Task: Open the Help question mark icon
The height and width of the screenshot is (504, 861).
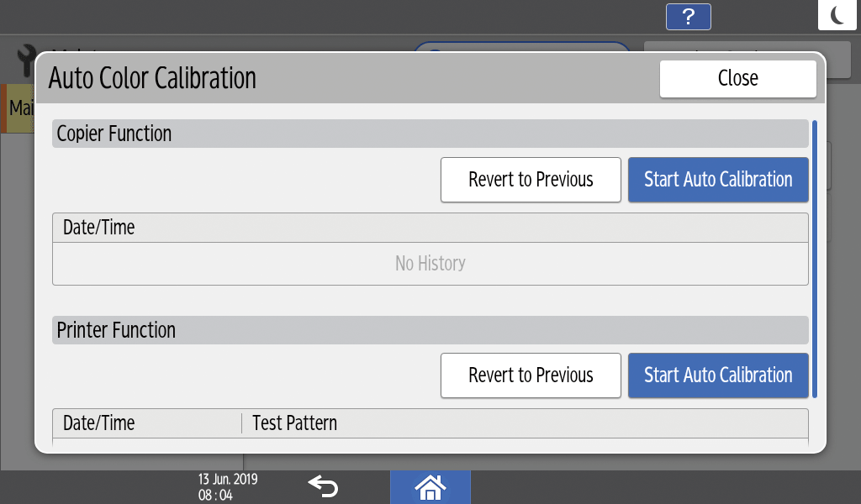Action: click(688, 16)
